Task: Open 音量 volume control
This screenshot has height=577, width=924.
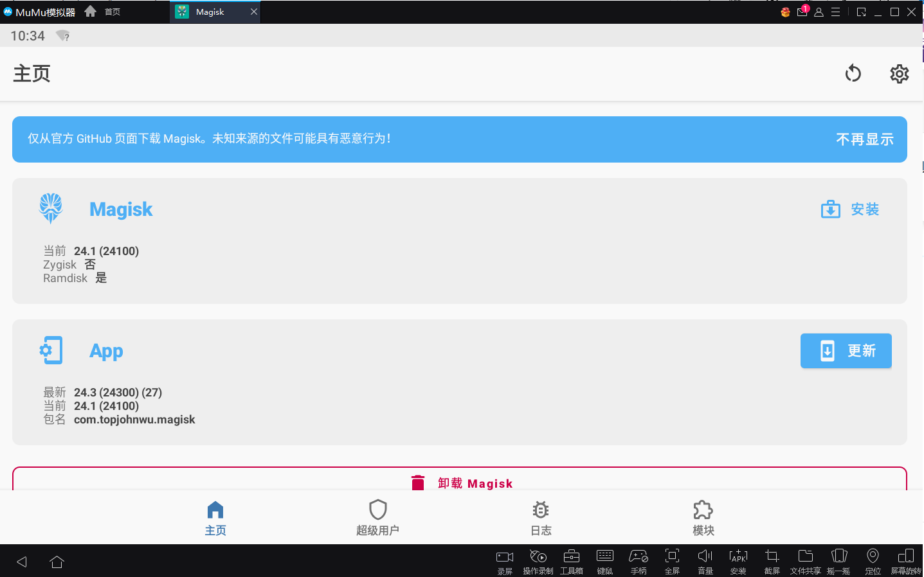Action: [705, 562]
